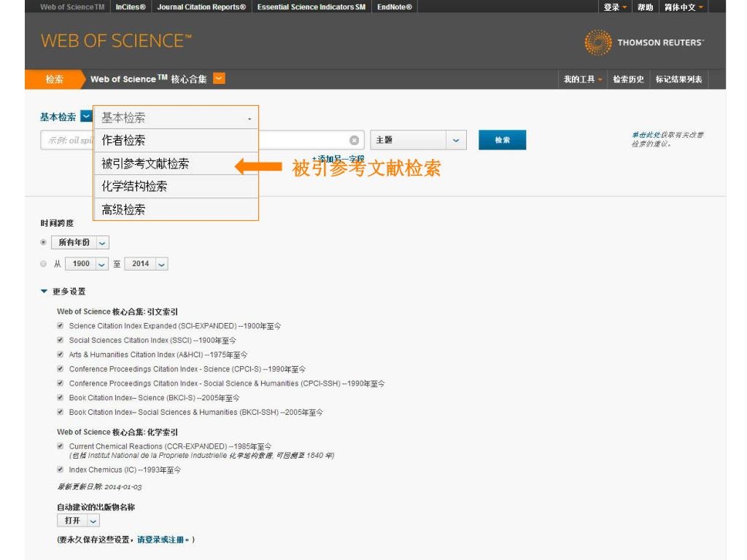Click the blue 检索 search button

pyautogui.click(x=502, y=140)
